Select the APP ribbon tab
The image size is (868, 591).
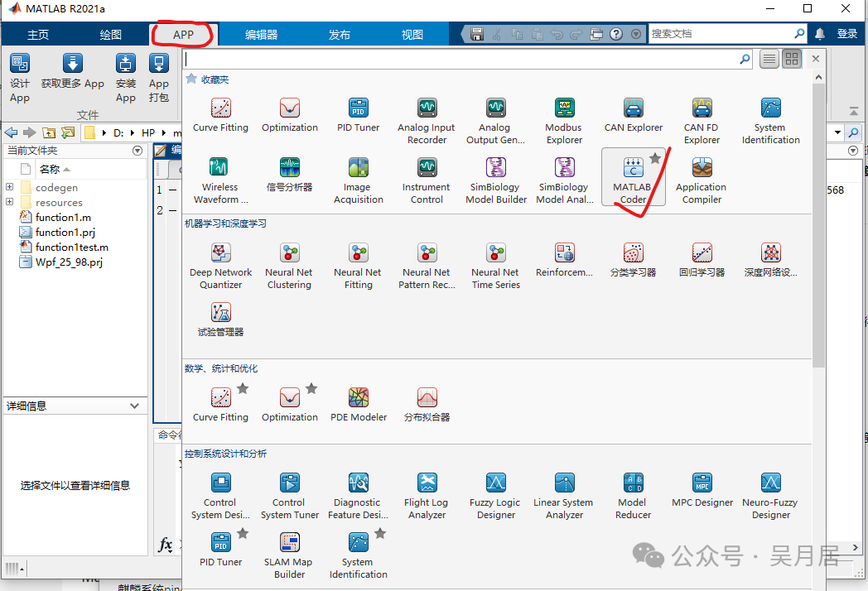[x=183, y=34]
